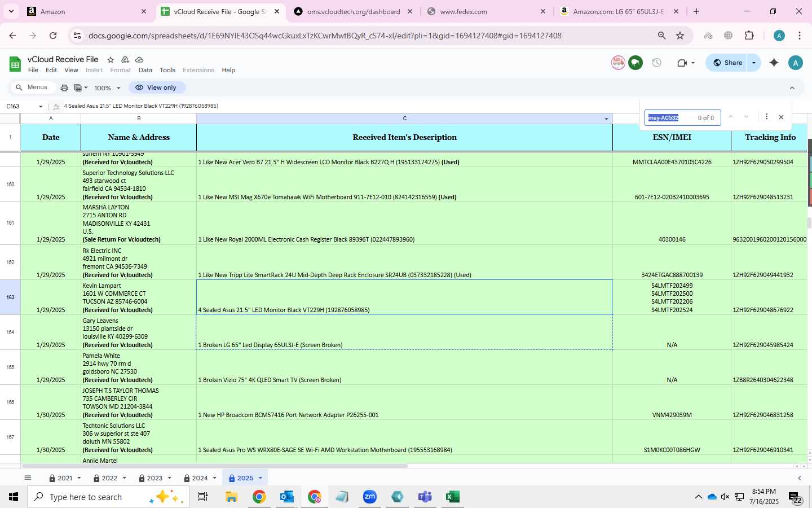The image size is (812, 508).
Task: Select the tracking cell 1ZH92F629045985424
Action: 769,332
